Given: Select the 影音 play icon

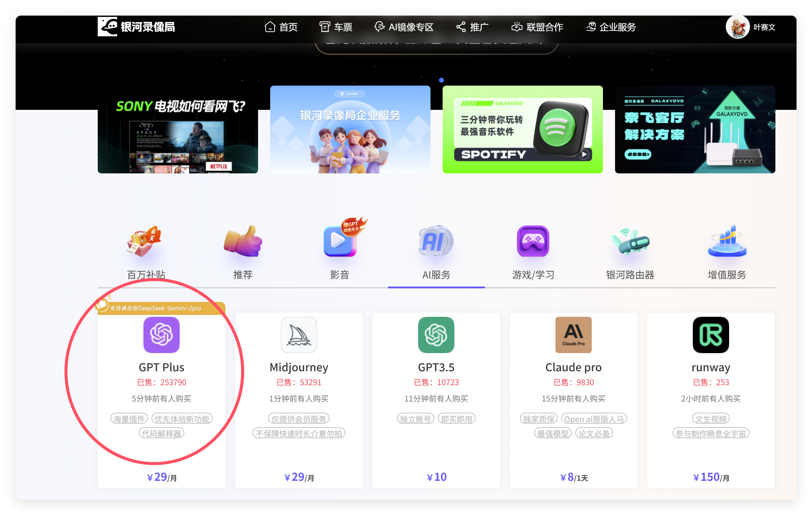Looking at the screenshot, I should click(x=341, y=241).
